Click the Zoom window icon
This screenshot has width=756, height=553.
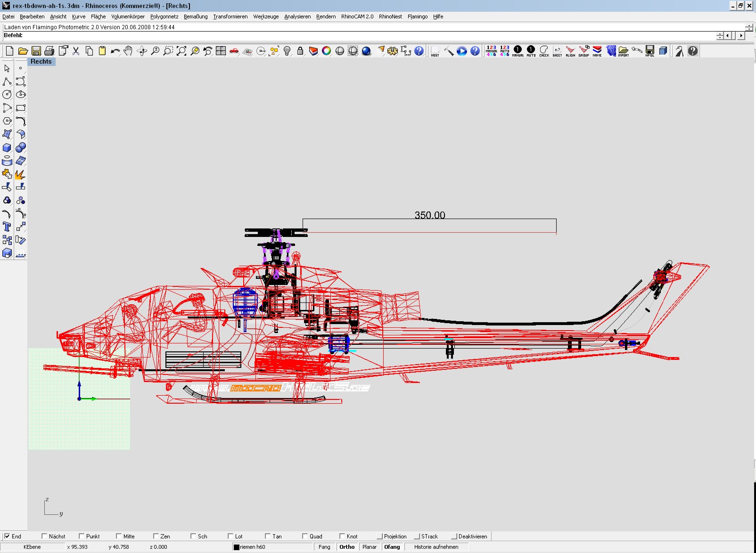[x=168, y=51]
